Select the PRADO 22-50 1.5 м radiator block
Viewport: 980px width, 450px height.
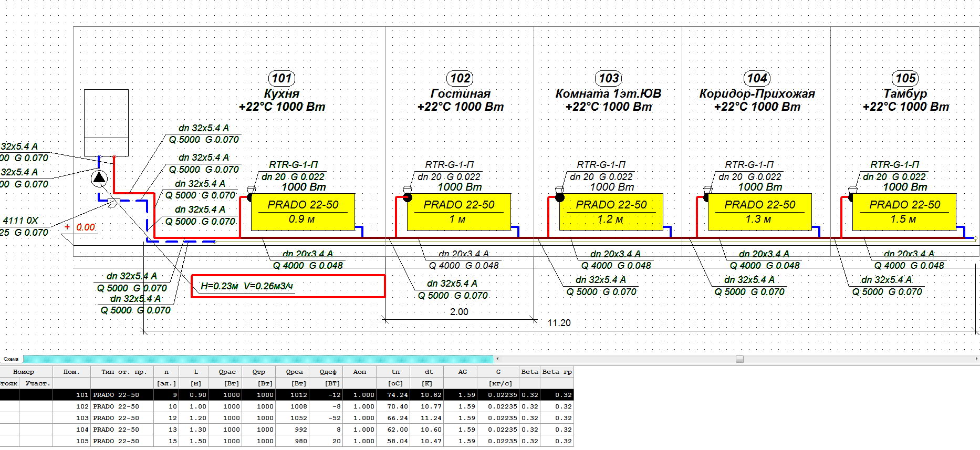coord(904,212)
